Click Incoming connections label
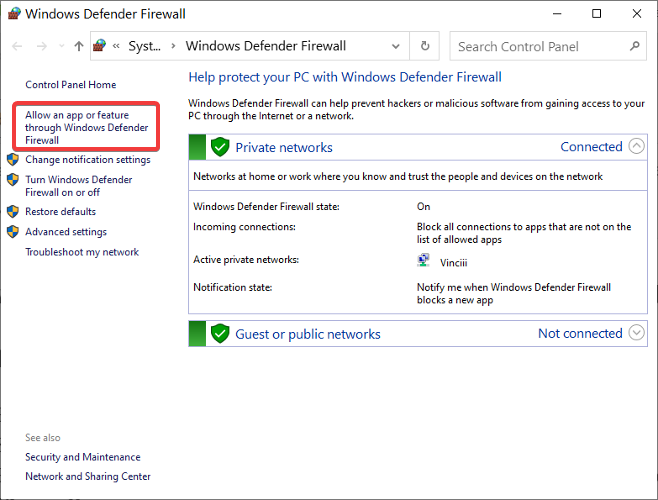 point(244,227)
